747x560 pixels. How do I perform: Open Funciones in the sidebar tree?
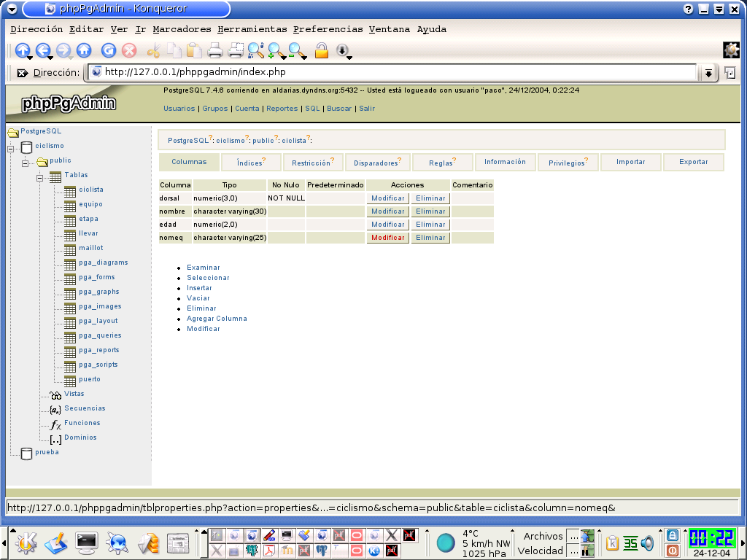click(x=82, y=423)
